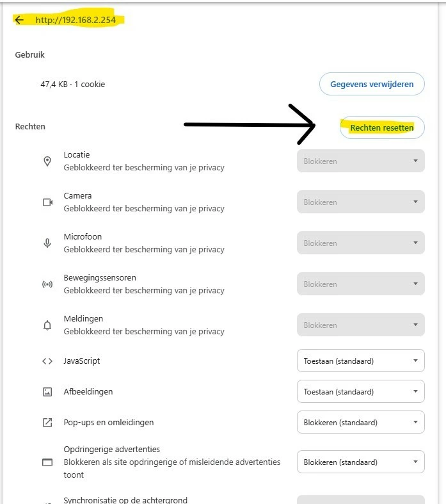This screenshot has width=446, height=504.
Task: Click the http://192.168.2.254 site title
Action: pyautogui.click(x=76, y=20)
